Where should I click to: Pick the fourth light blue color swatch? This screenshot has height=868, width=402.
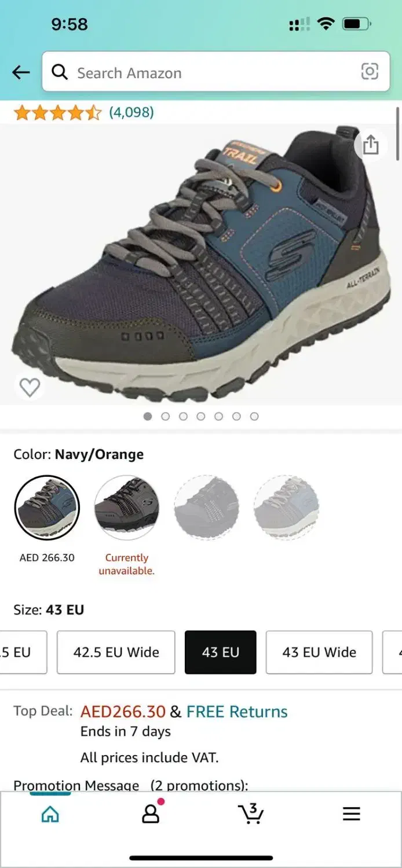(286, 508)
